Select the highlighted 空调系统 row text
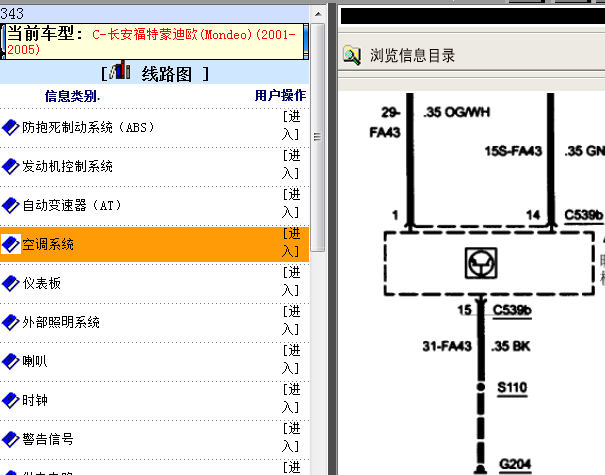The width and height of the screenshot is (605, 475). pyautogui.click(x=48, y=244)
